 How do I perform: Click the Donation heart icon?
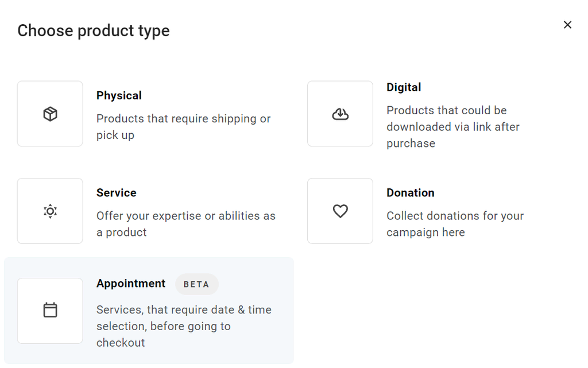[x=340, y=211]
